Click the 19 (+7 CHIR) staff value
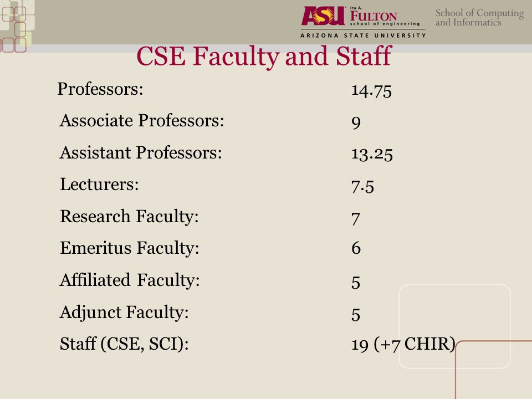 point(403,344)
